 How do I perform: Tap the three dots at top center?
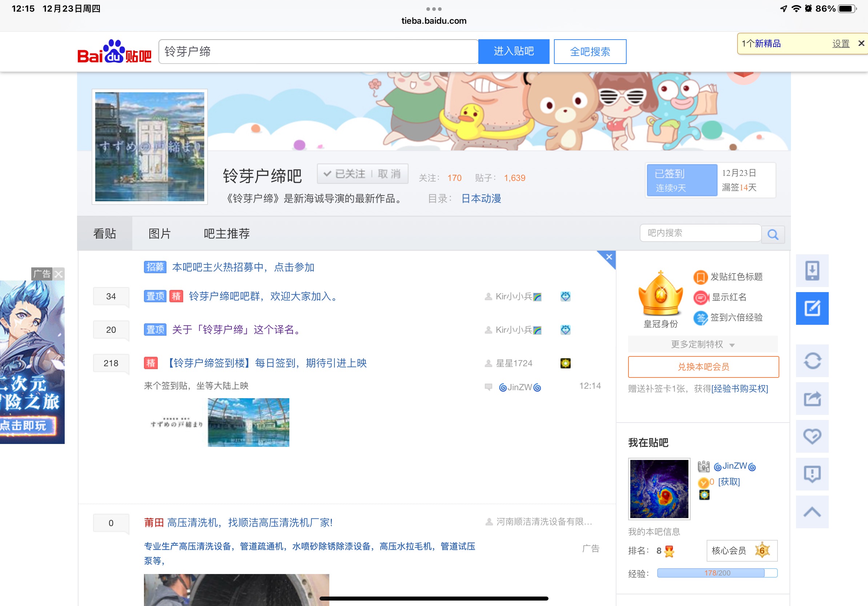[434, 9]
